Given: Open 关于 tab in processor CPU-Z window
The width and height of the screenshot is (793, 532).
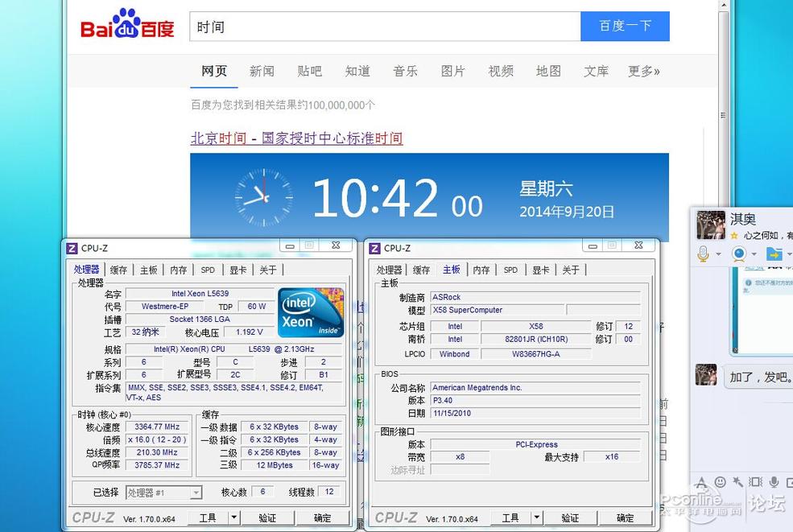Looking at the screenshot, I should click(268, 270).
